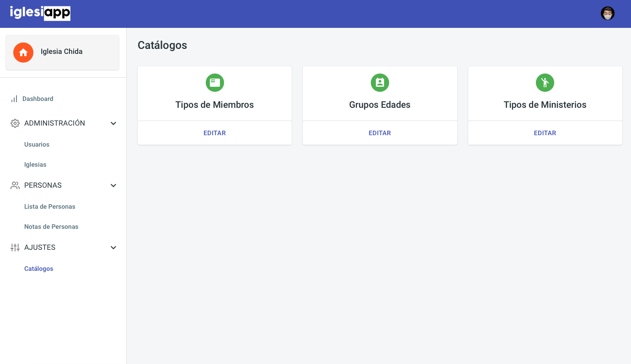
Task: Click the Dashboard bar chart icon
Action: pos(15,99)
